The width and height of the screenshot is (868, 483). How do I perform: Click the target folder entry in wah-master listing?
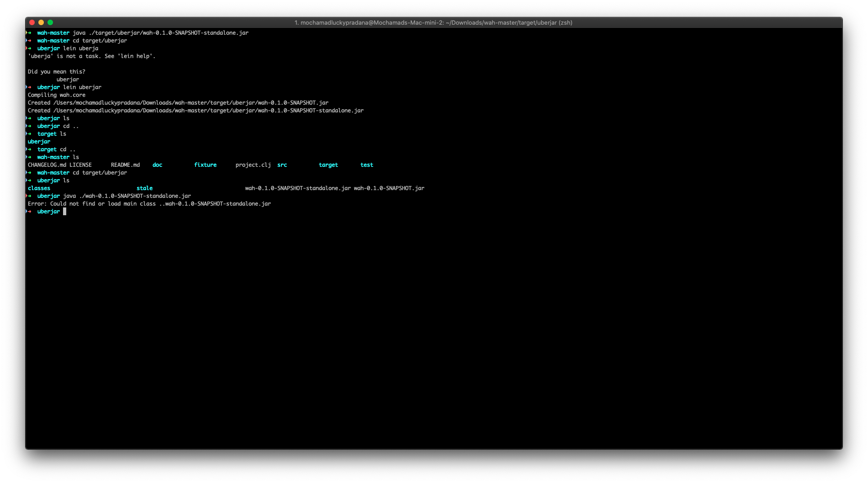328,165
